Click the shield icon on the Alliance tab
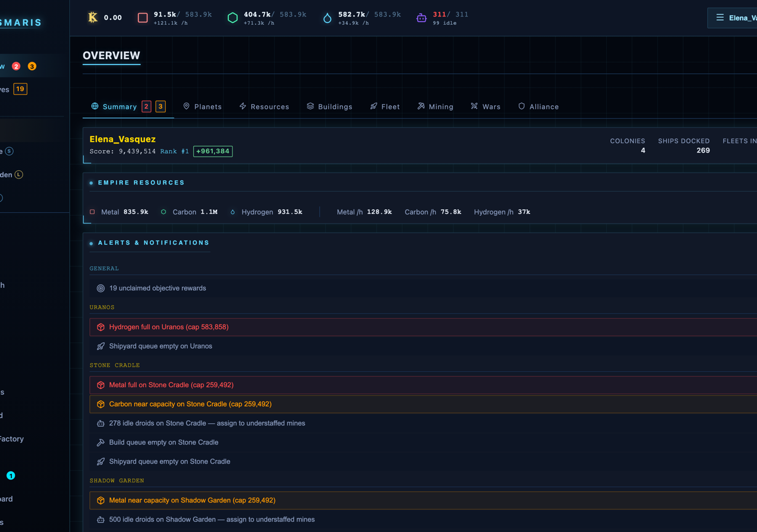The height and width of the screenshot is (532, 757). (522, 106)
